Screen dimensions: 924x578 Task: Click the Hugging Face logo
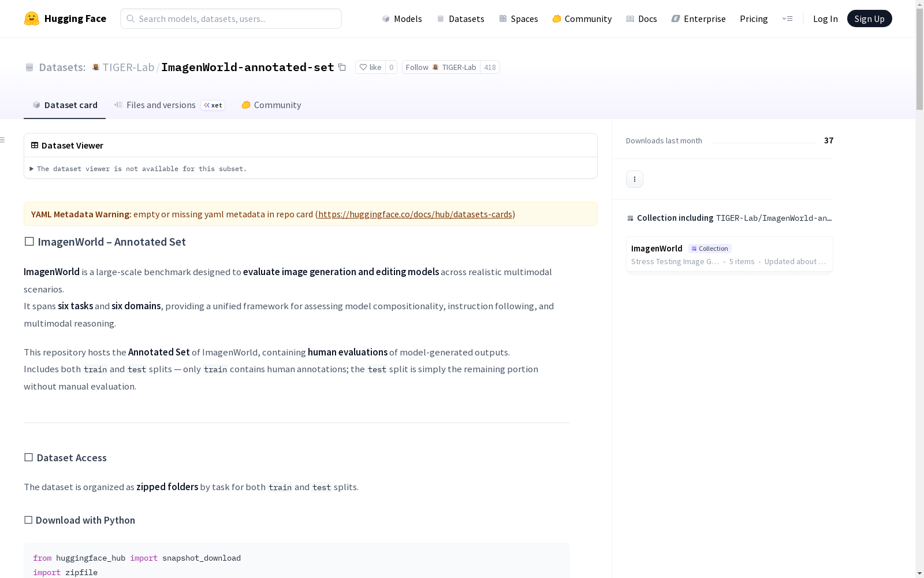[x=65, y=18]
